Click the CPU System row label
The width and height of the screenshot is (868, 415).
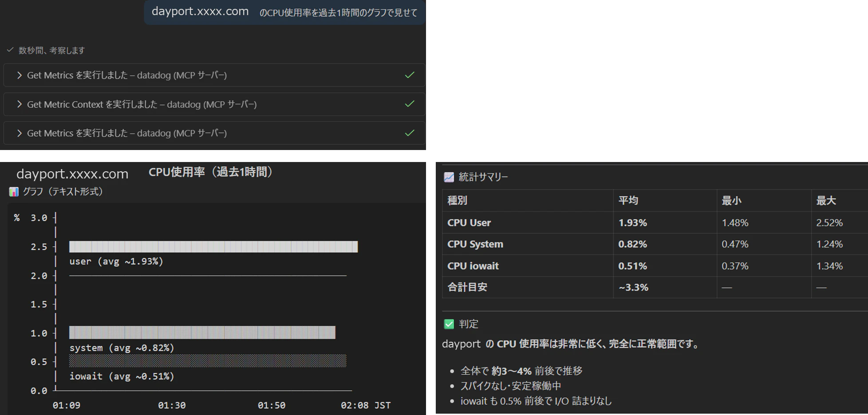coord(475,244)
